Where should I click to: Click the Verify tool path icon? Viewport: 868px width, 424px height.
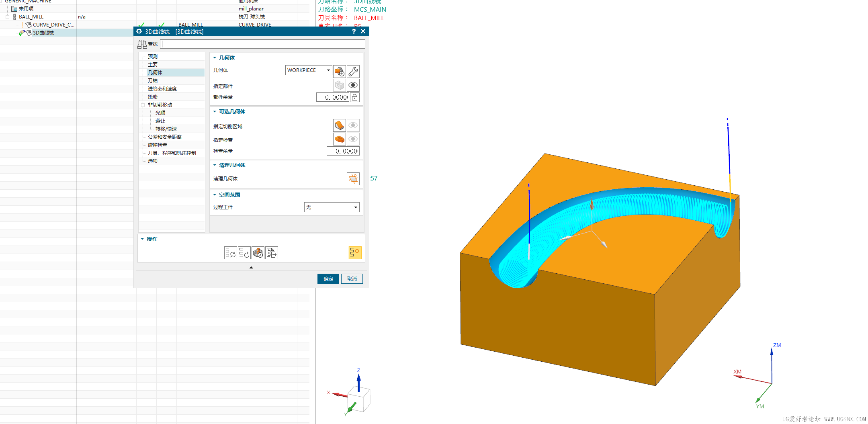tap(258, 253)
